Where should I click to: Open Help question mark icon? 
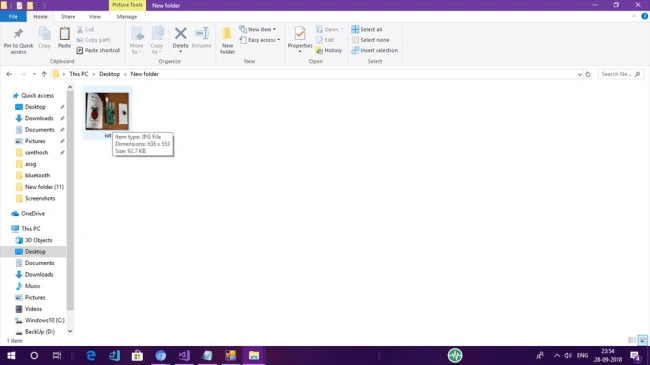pyautogui.click(x=644, y=16)
